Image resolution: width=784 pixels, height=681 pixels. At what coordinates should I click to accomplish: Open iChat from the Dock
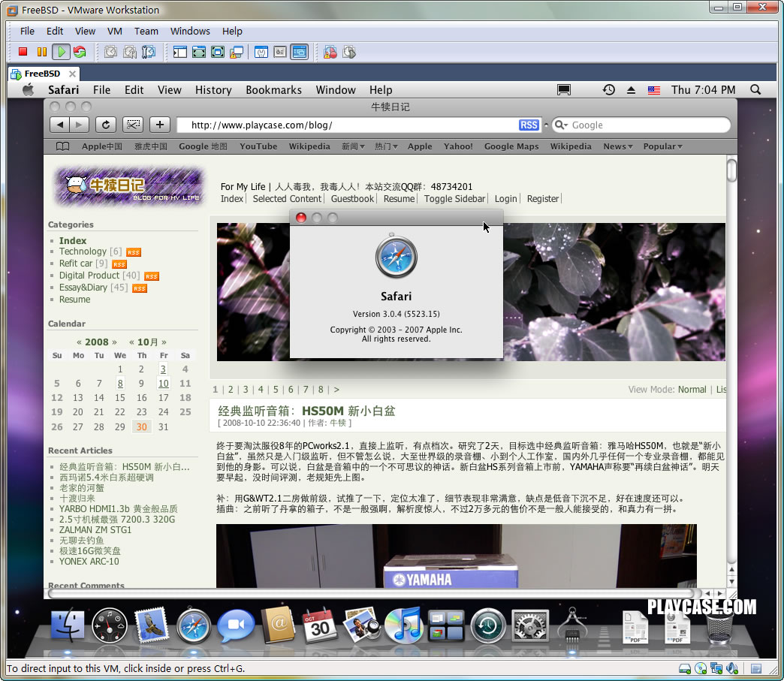(236, 625)
